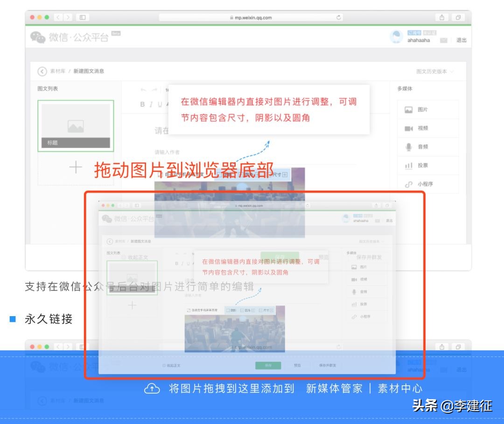Viewport: 504px width, 424px height.
Task: Select the 图片 (image) icon in 多媒体 panel
Action: coord(408,109)
